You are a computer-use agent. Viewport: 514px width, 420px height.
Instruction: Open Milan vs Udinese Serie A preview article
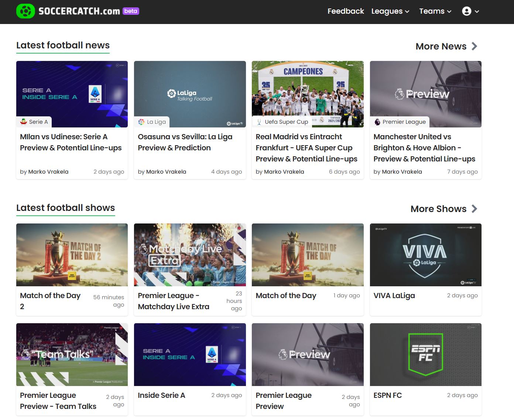(x=71, y=142)
